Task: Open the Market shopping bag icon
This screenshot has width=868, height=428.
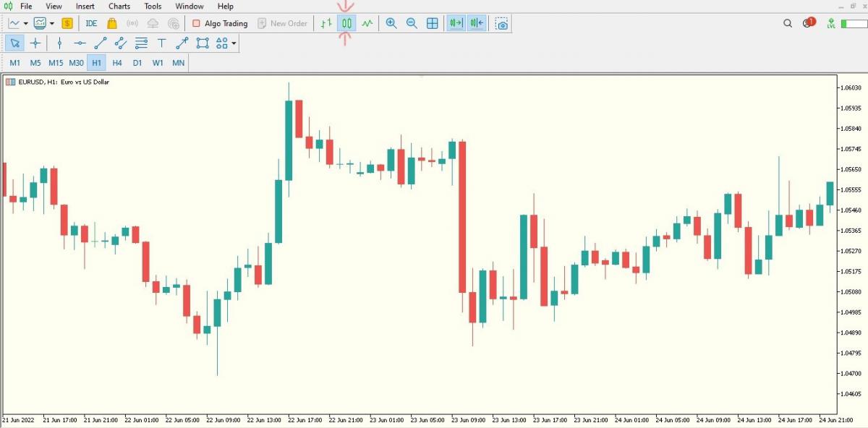Action: pyautogui.click(x=112, y=23)
